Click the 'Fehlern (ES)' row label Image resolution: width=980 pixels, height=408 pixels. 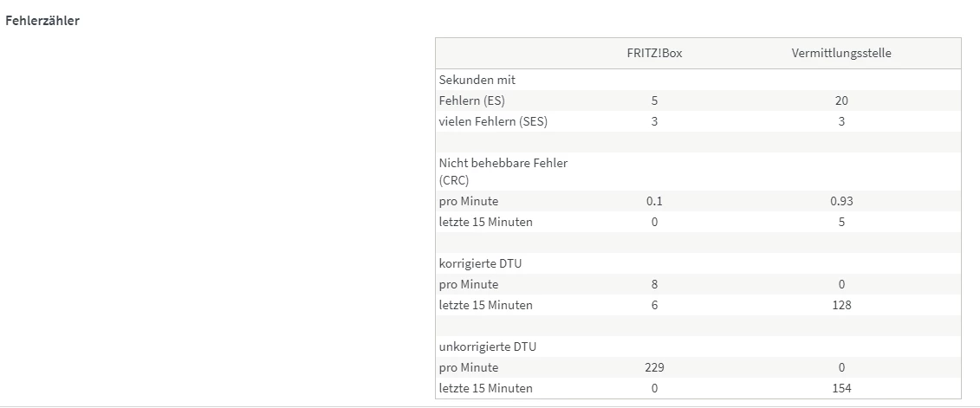472,100
